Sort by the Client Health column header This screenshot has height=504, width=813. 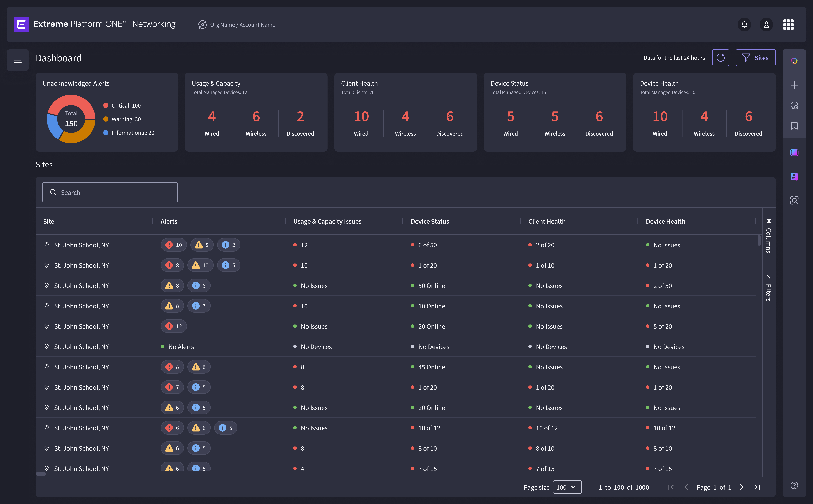coord(547,221)
